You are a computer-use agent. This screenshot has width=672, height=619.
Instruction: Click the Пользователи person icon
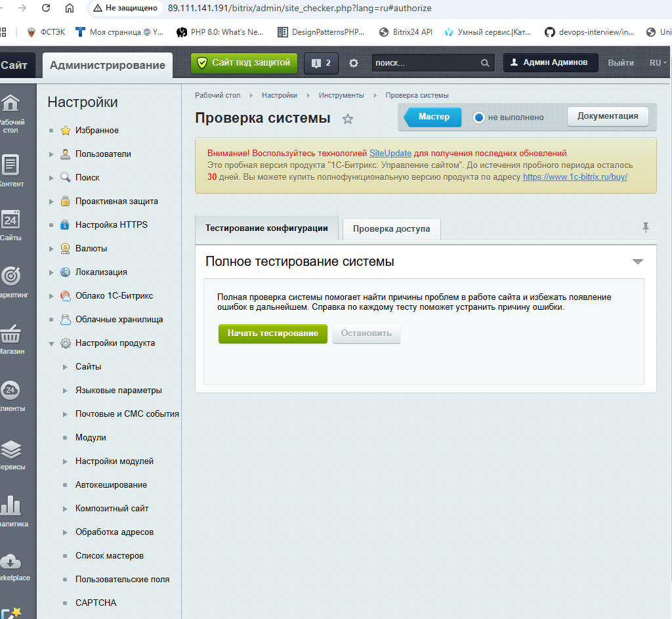(66, 154)
